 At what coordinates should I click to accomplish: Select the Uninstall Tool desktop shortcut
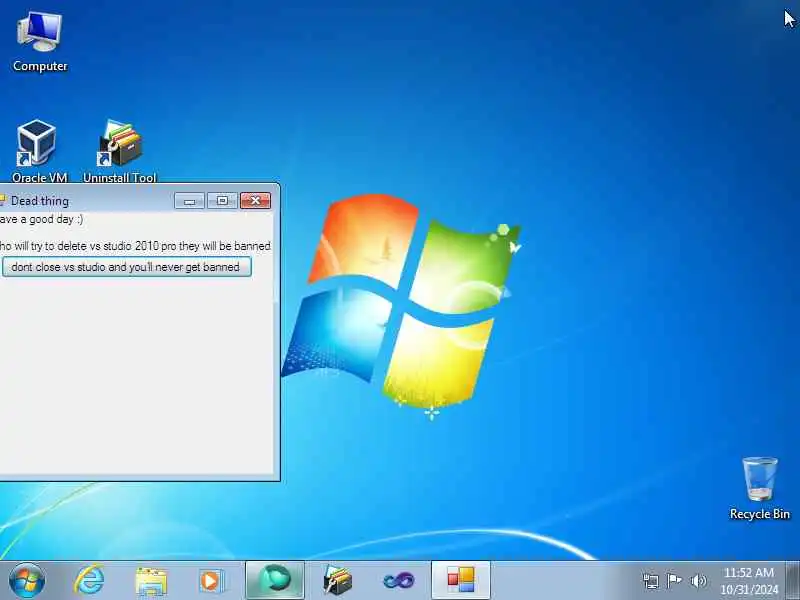pos(119,151)
